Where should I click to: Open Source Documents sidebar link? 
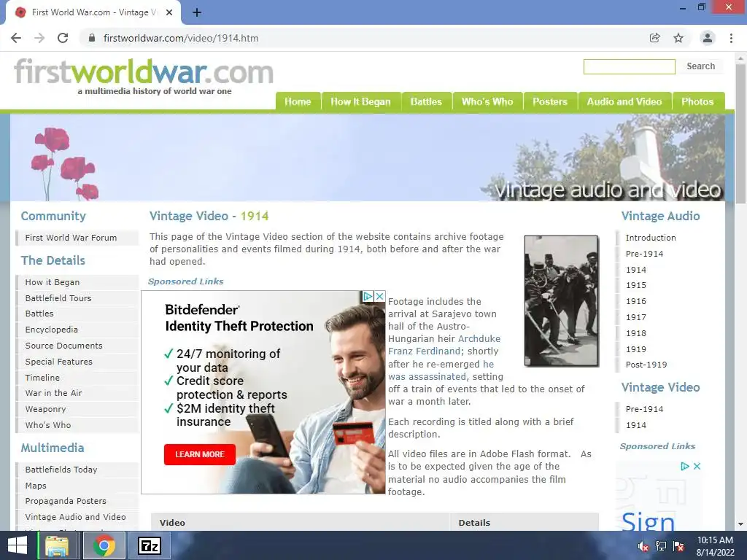pos(64,346)
